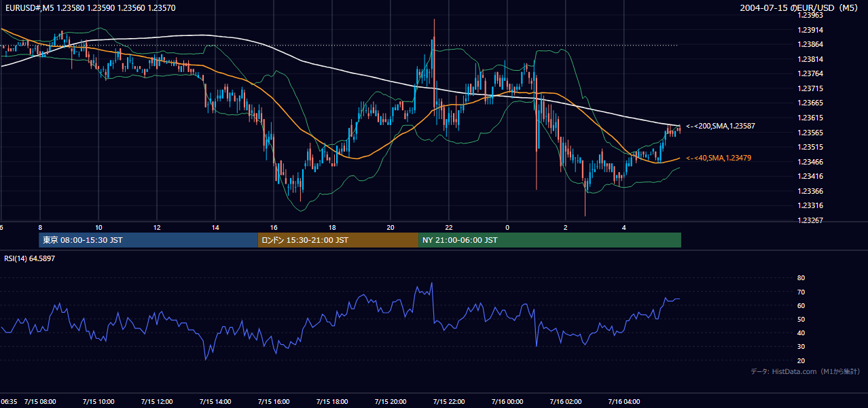Click the bottom date label 7/15 10:00
Image resolution: width=868 pixels, height=408 pixels.
[98, 401]
